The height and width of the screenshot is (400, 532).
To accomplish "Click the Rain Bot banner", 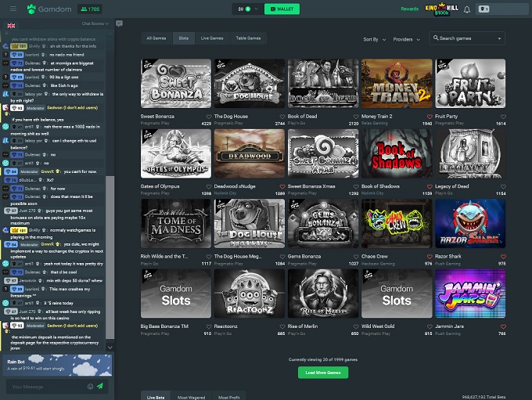I will (x=57, y=365).
